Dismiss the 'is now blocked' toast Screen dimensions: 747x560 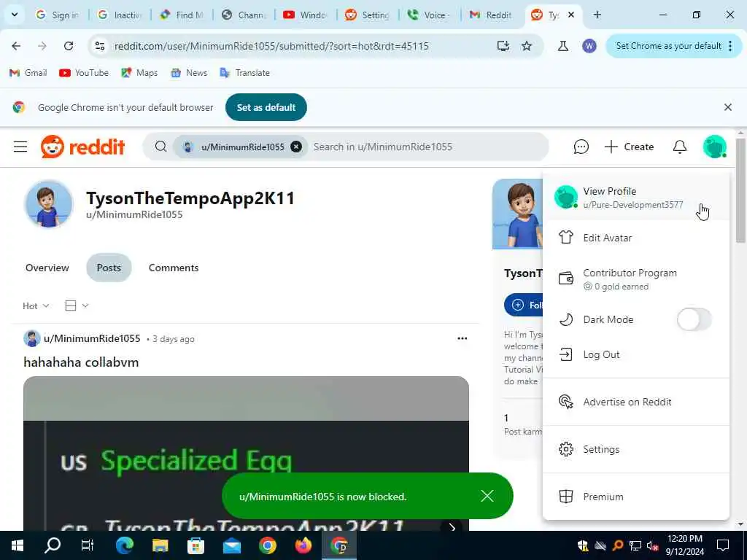tap(487, 496)
